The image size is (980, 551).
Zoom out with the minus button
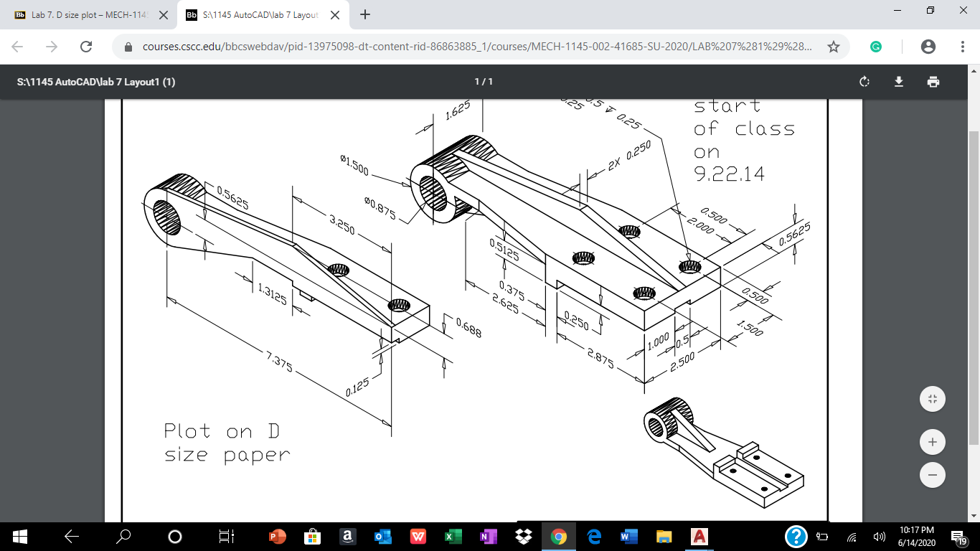click(x=933, y=475)
